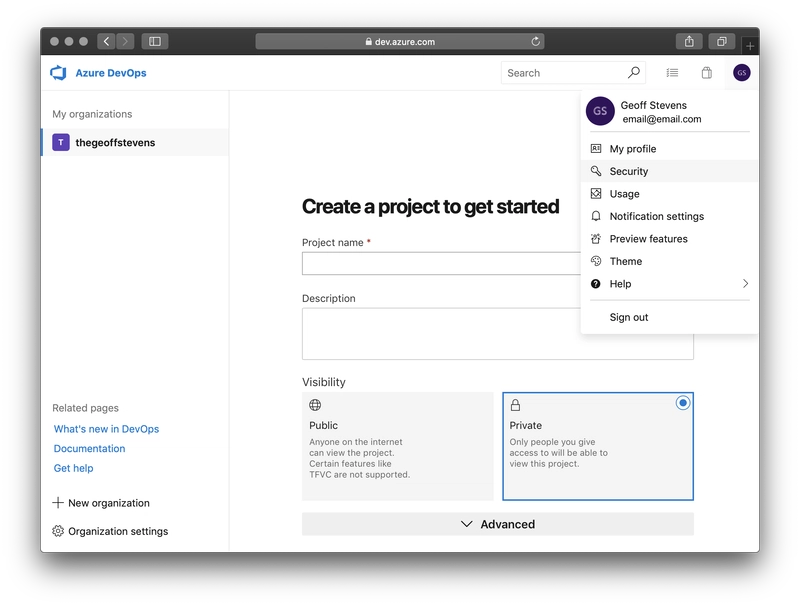Screen dimensions: 800x606
Task: Choose the Public visibility option card
Action: pos(397,446)
